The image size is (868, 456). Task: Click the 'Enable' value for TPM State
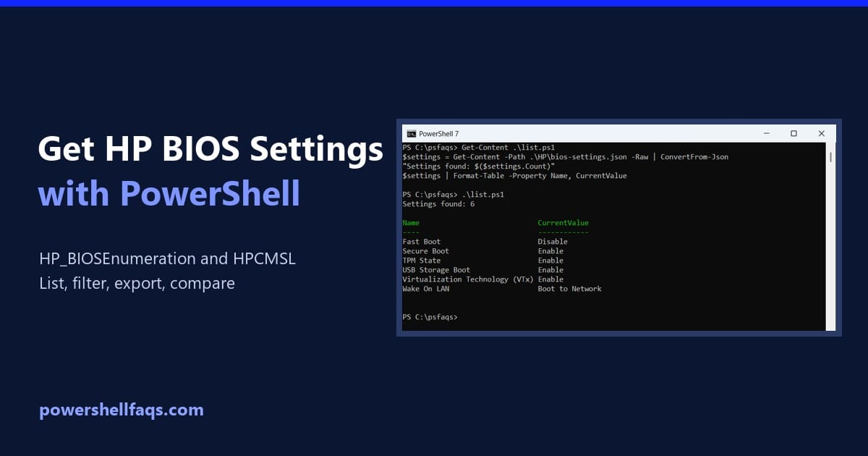(550, 261)
